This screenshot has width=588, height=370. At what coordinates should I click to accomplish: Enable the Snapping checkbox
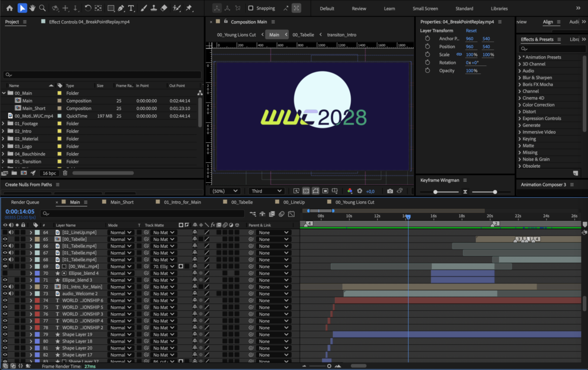point(250,9)
